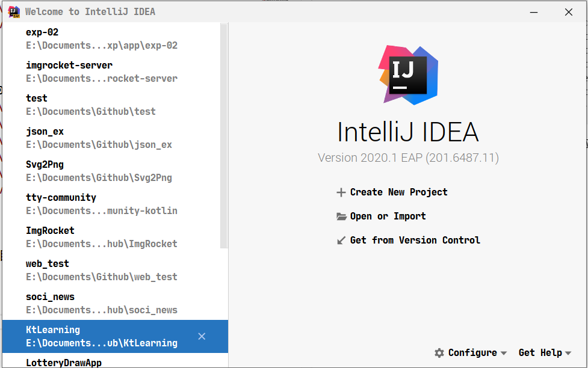
Task: Click the arrow icon beside Get from Version Control
Action: pyautogui.click(x=341, y=241)
